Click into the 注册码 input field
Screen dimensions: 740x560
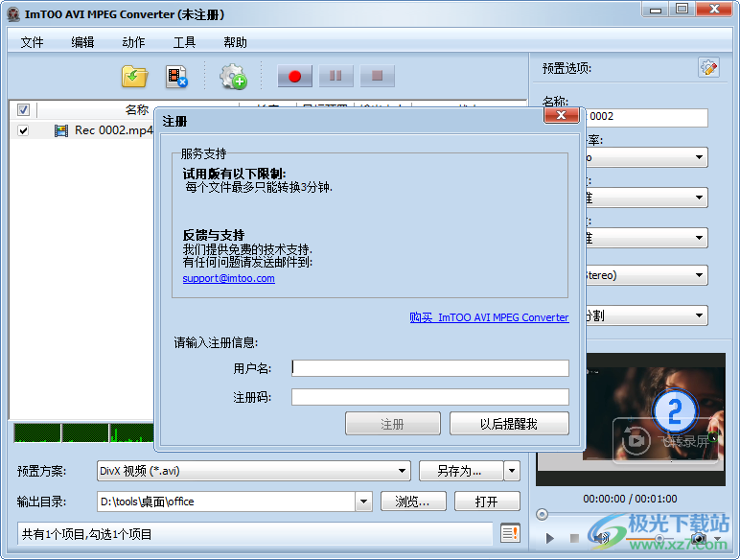430,397
